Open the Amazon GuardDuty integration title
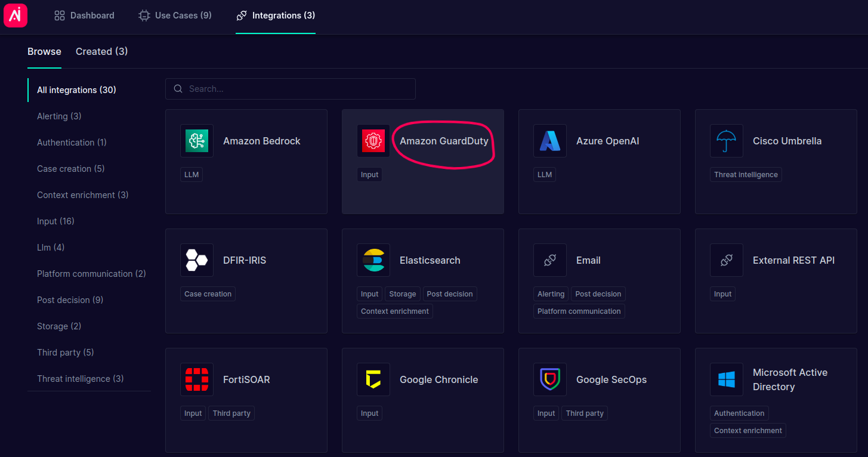 pos(444,141)
